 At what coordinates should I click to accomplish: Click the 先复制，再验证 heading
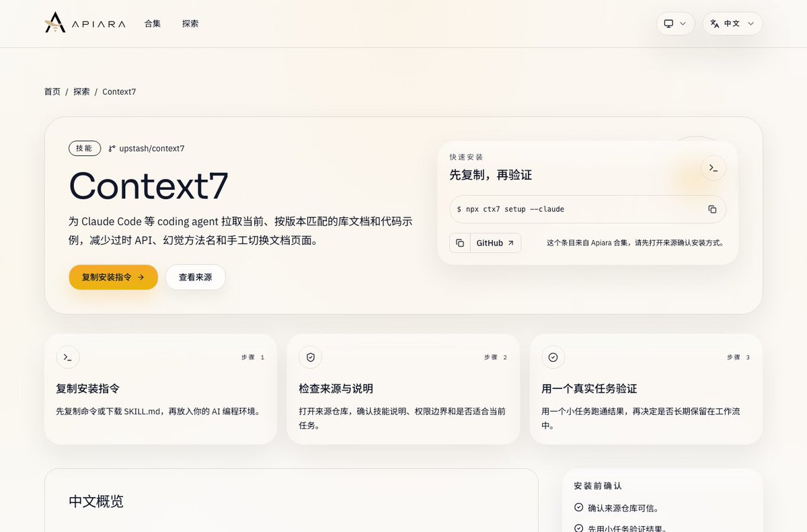[491, 175]
